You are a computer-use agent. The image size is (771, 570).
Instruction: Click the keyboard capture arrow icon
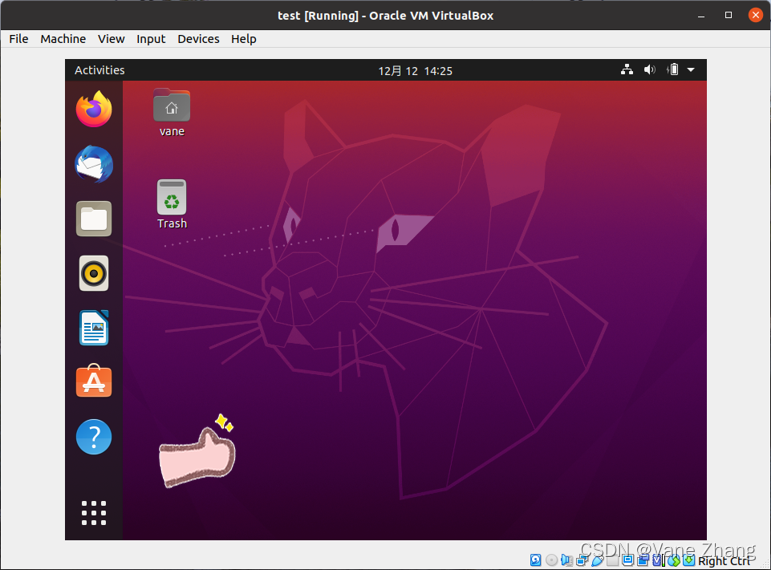(x=689, y=560)
